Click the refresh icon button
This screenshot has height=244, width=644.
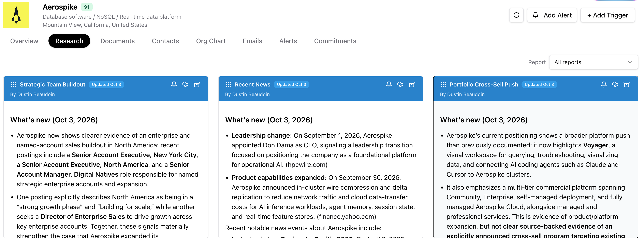(x=516, y=15)
